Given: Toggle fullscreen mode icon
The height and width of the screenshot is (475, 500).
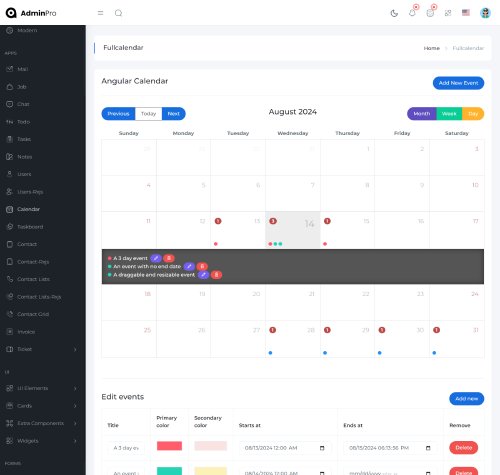Looking at the screenshot, I should click(x=448, y=13).
